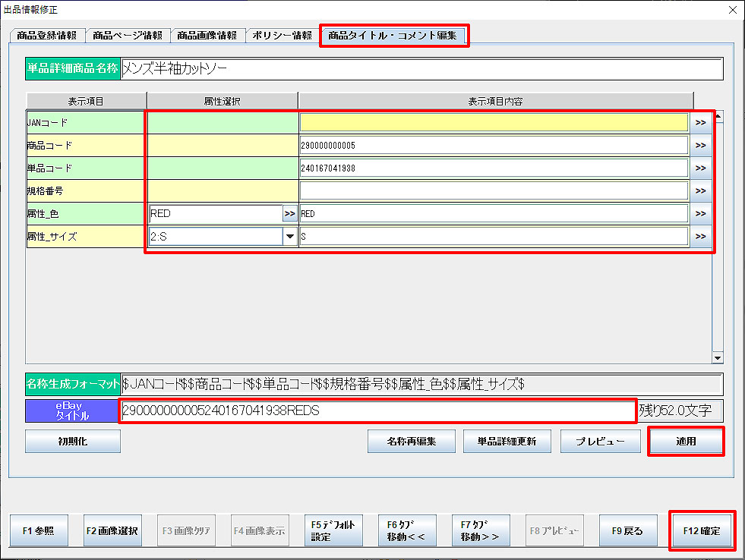Click the >> button in JANコード row
Screen dimensions: 745x560
point(699,122)
